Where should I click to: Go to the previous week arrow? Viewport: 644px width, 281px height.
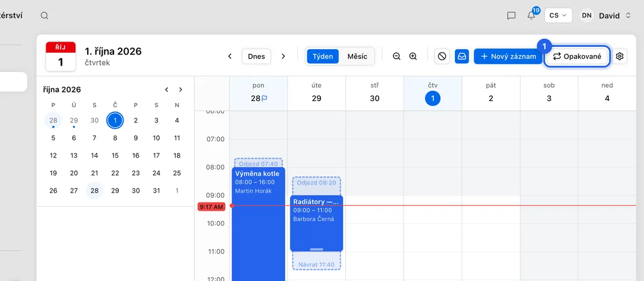230,56
